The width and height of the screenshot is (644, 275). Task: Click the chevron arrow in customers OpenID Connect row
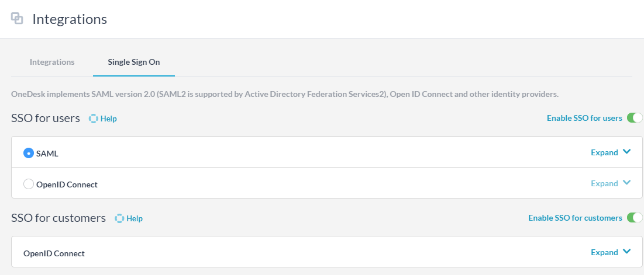(627, 252)
